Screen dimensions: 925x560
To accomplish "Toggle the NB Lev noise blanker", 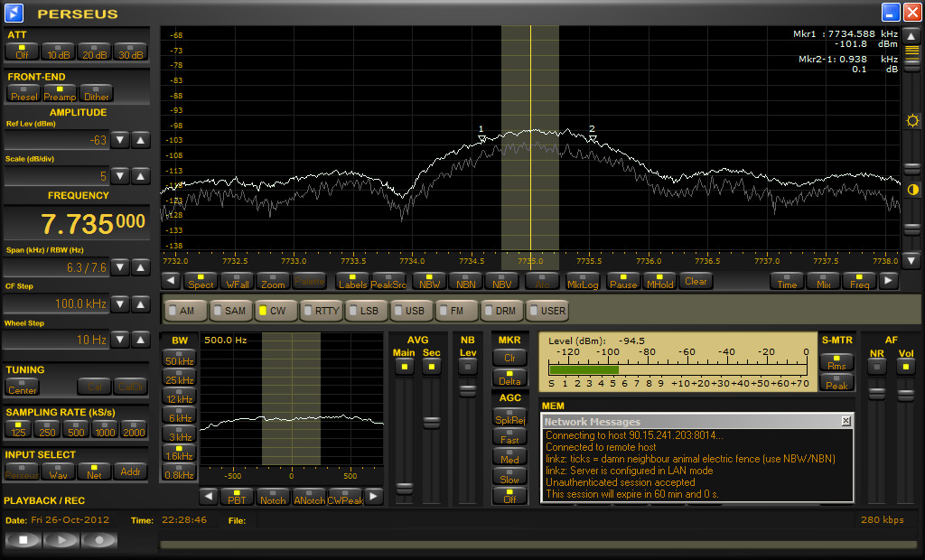I will pos(467,367).
